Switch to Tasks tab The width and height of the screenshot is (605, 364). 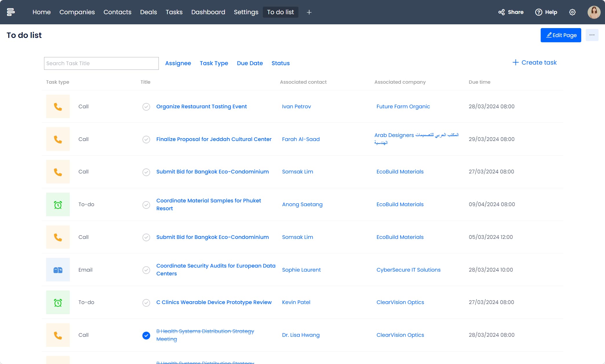click(174, 12)
